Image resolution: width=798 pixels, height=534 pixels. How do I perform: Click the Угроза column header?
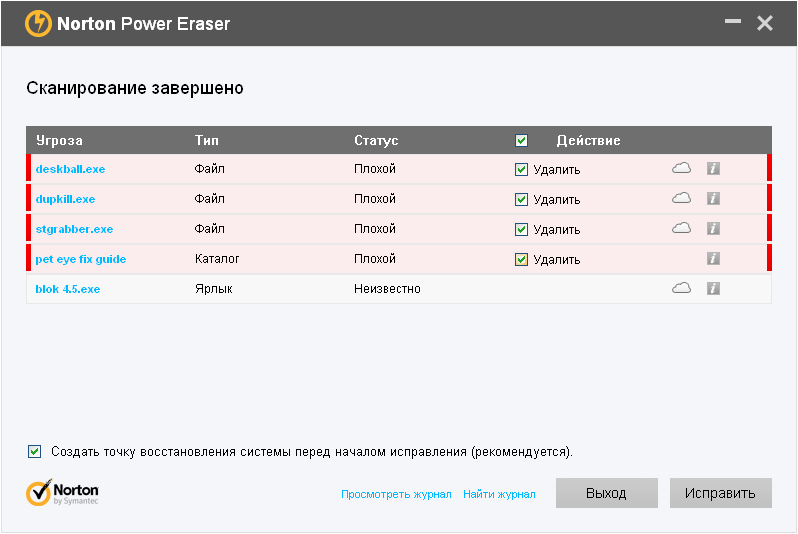[59, 140]
